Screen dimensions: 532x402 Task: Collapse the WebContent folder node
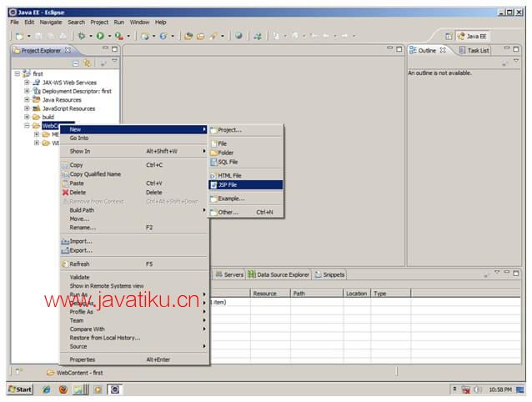[27, 126]
